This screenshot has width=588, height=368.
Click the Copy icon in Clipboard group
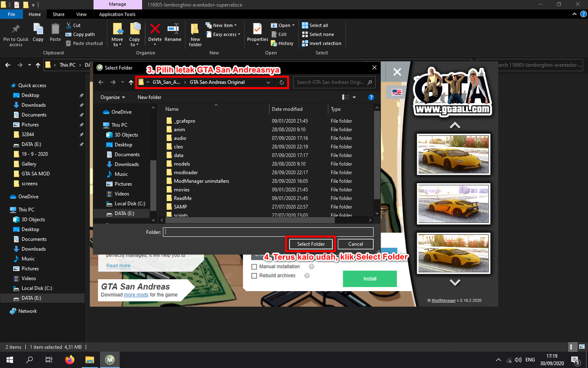38,29
